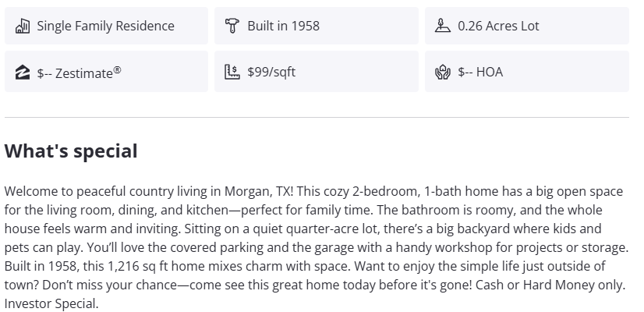Click the lot size icon beside 0.26 Acres
Screen dimensions: 644x312
(443, 26)
